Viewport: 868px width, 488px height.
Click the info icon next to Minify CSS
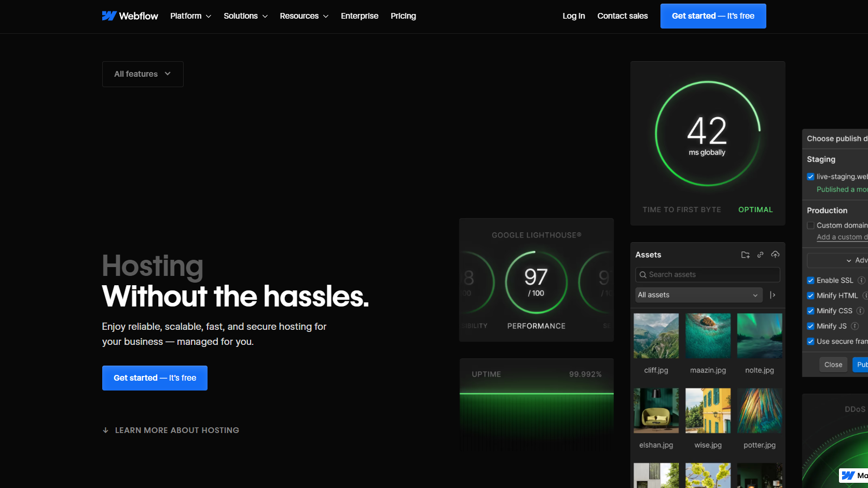pos(860,311)
